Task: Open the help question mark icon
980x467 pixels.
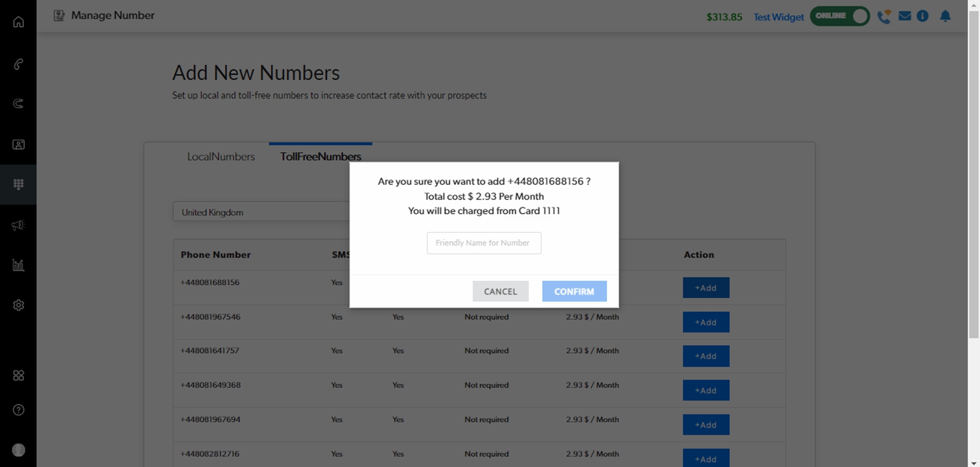Action: (x=18, y=410)
